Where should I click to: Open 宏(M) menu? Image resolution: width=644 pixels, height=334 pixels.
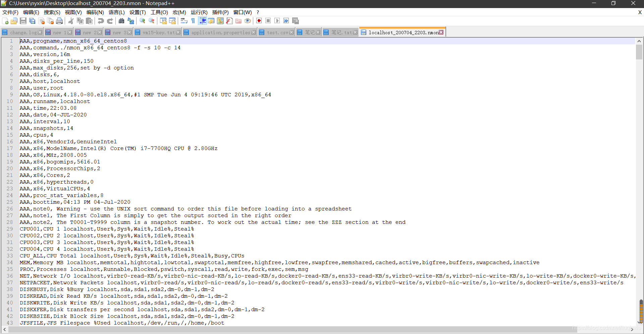tap(179, 12)
